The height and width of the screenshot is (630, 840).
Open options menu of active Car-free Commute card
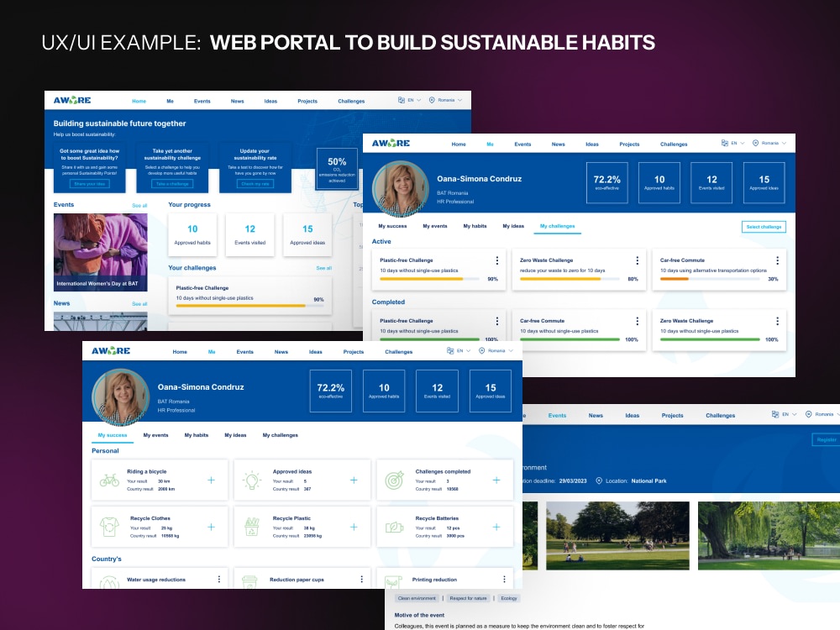click(x=777, y=260)
